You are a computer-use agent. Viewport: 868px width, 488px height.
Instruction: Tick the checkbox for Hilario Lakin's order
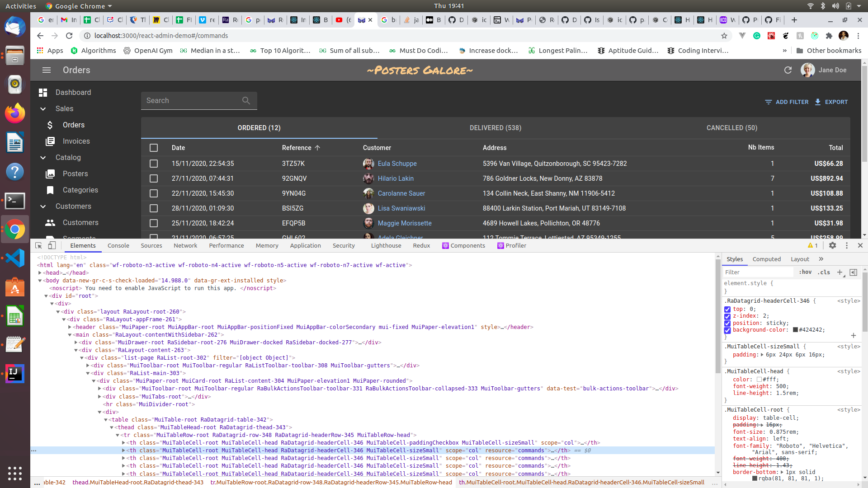[x=154, y=178]
